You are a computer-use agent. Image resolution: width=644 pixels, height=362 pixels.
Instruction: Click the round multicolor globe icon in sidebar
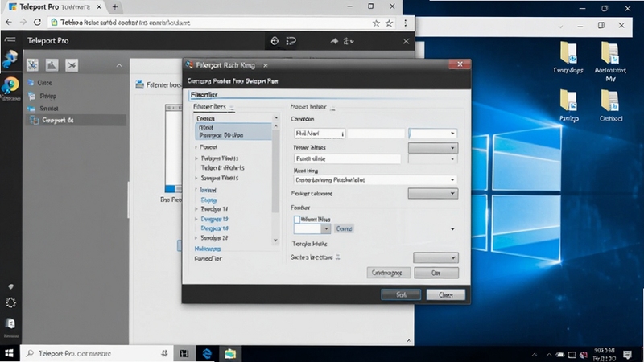10,85
